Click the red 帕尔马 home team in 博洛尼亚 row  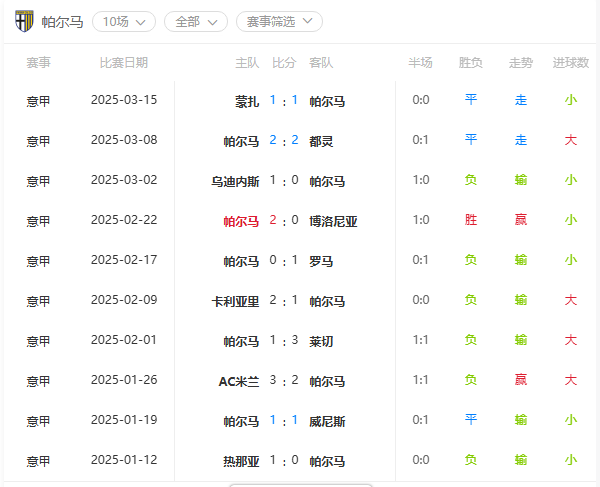pyautogui.click(x=241, y=222)
